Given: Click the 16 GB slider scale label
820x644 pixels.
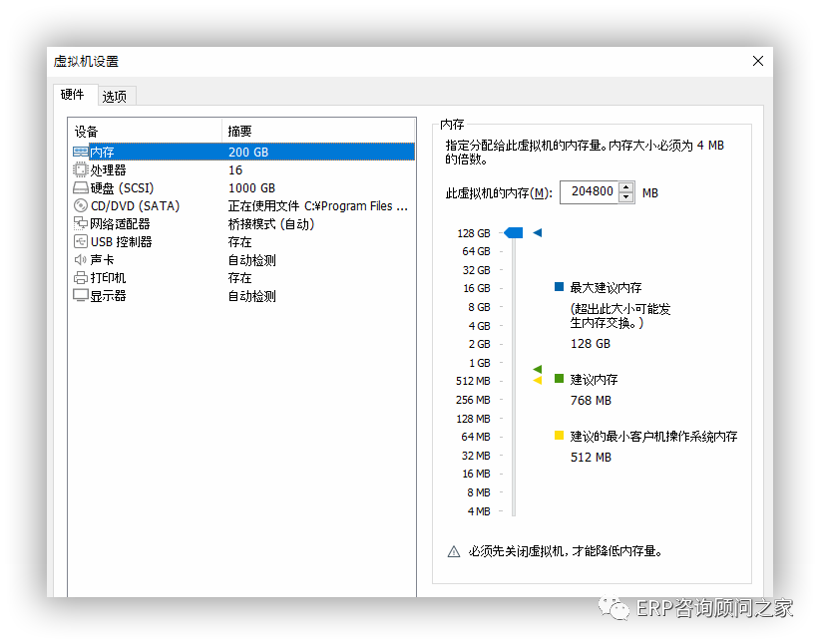Looking at the screenshot, I should [x=477, y=288].
